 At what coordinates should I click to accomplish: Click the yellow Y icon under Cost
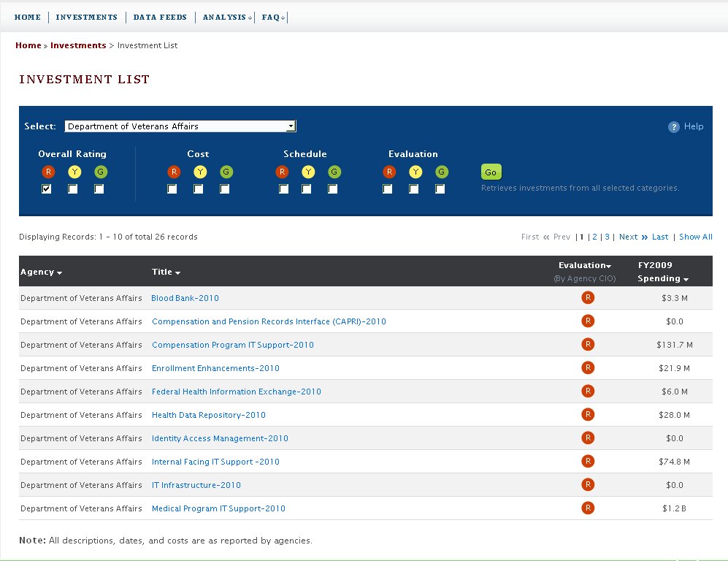200,172
